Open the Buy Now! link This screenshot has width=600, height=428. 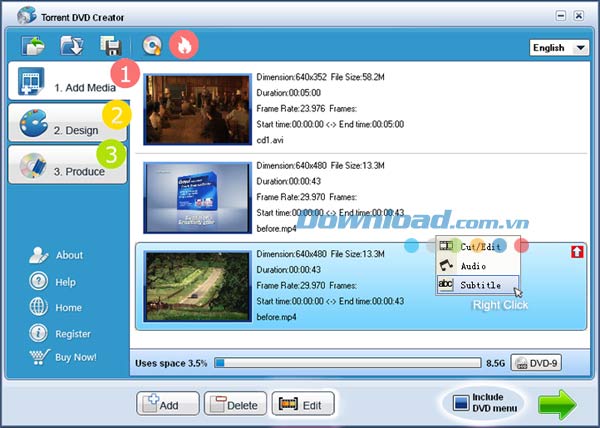tap(76, 357)
